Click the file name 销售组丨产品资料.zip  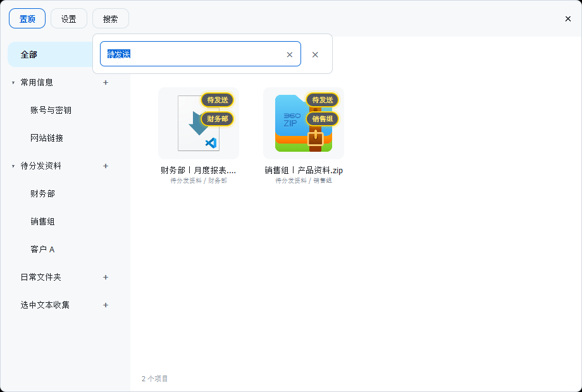tap(304, 170)
